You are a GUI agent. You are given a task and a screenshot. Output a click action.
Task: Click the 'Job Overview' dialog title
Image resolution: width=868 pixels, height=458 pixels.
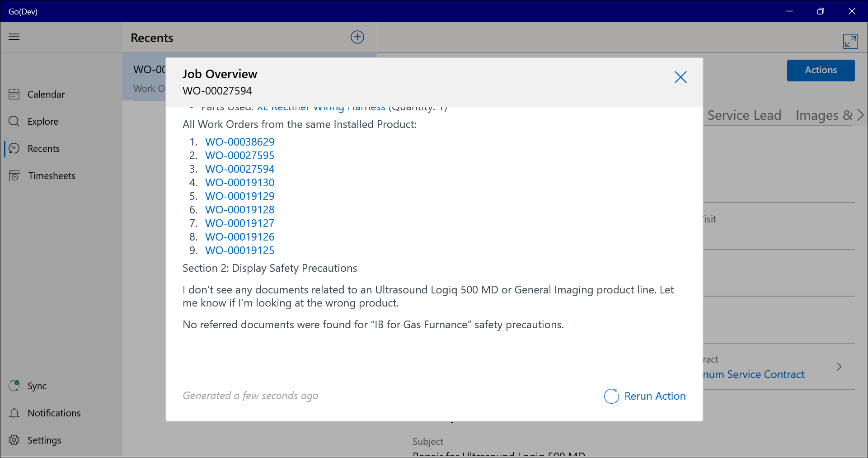(220, 74)
